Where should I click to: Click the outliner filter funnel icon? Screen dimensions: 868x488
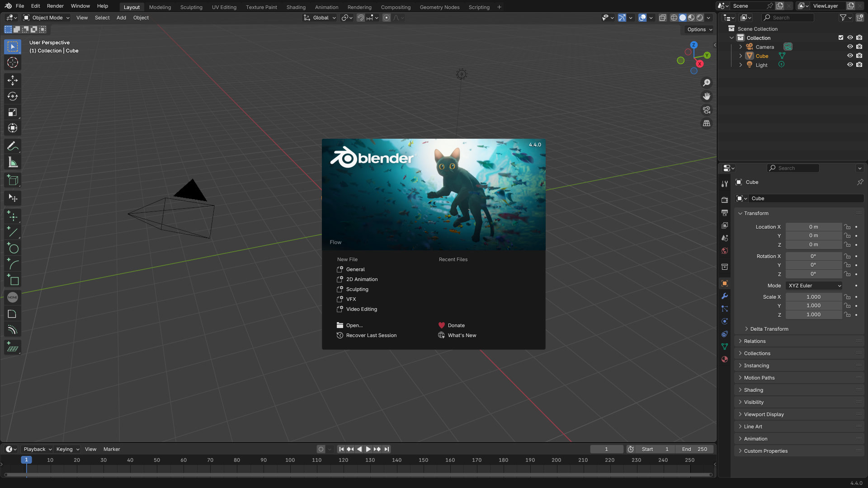point(843,18)
